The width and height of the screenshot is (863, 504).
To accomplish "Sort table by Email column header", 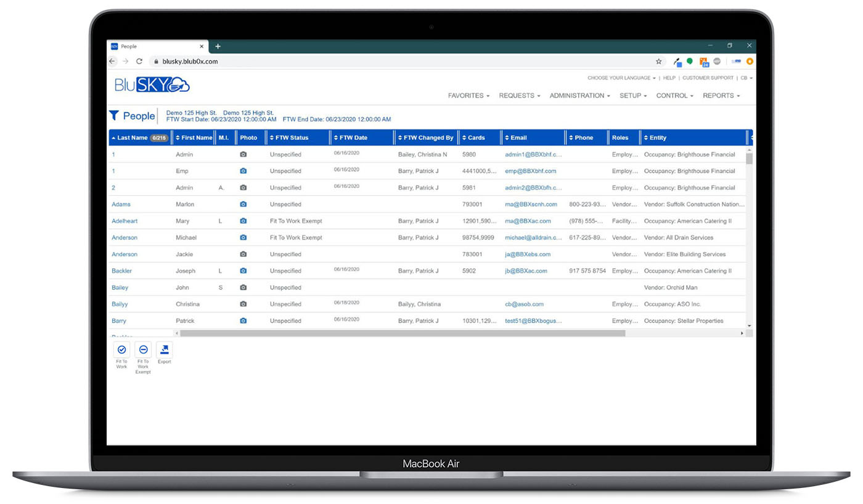I will (x=518, y=138).
